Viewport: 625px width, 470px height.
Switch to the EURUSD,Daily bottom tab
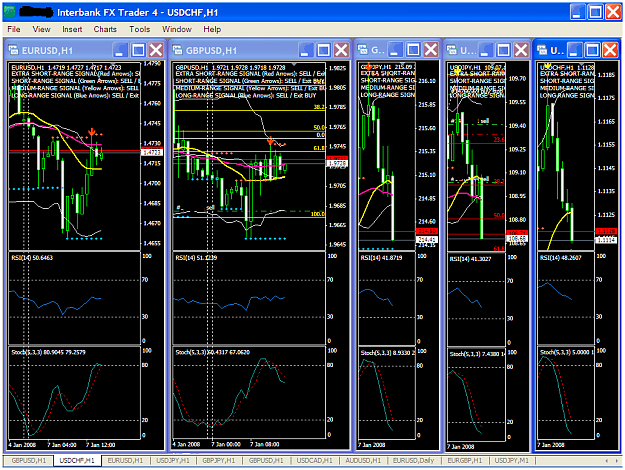413,460
